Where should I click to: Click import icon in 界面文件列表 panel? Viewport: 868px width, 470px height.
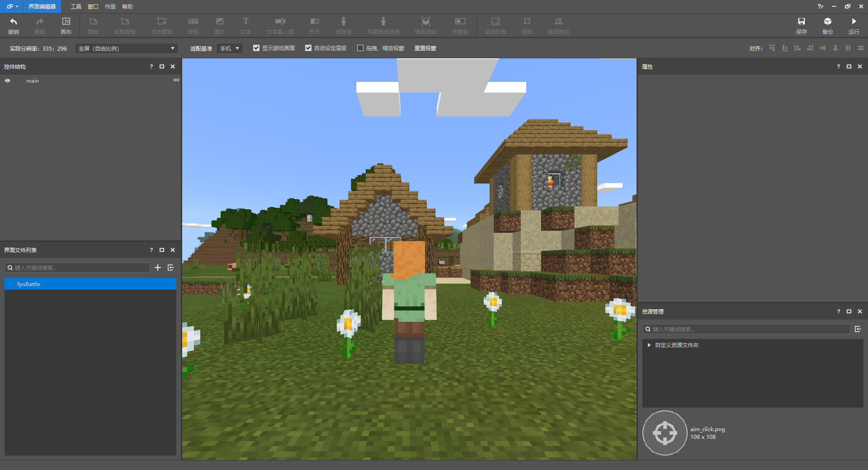(x=171, y=268)
